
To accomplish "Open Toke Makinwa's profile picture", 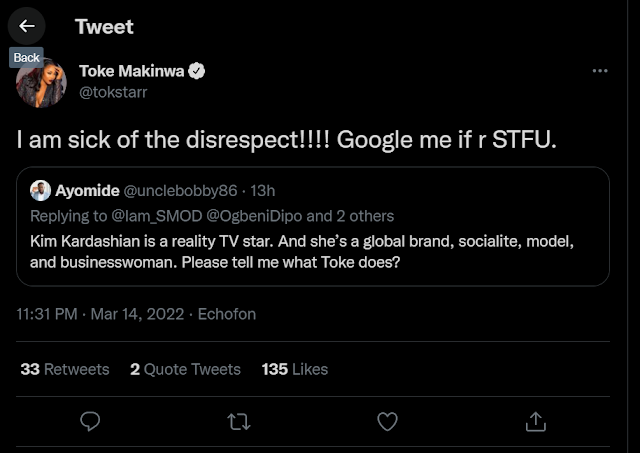I will click(x=41, y=84).
